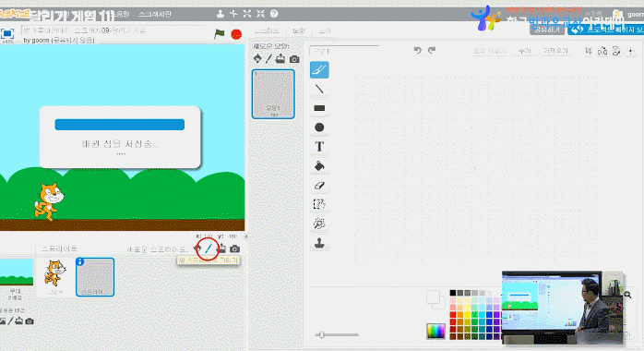Select the Brush tool in paint editor
This screenshot has height=351, width=644.
[319, 70]
